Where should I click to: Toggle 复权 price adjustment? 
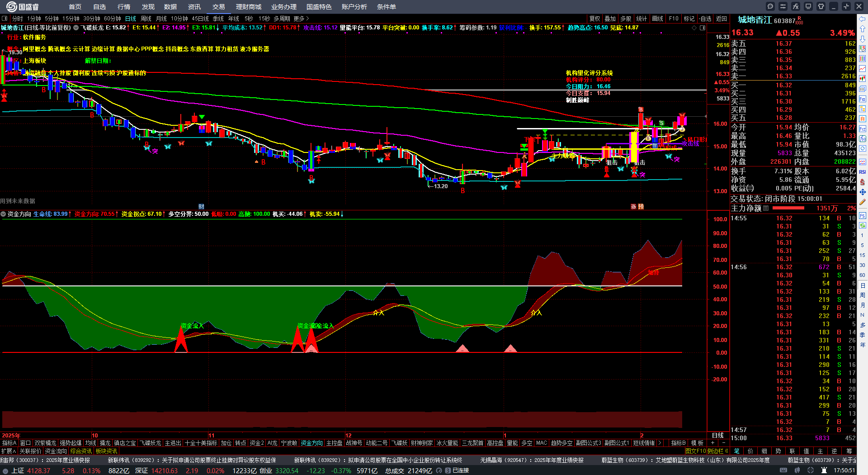point(595,19)
